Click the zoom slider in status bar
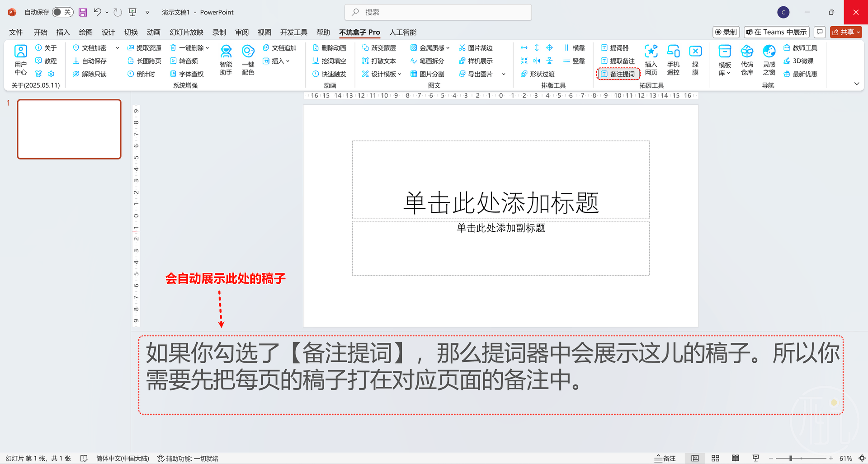The width and height of the screenshot is (868, 464). [x=791, y=458]
